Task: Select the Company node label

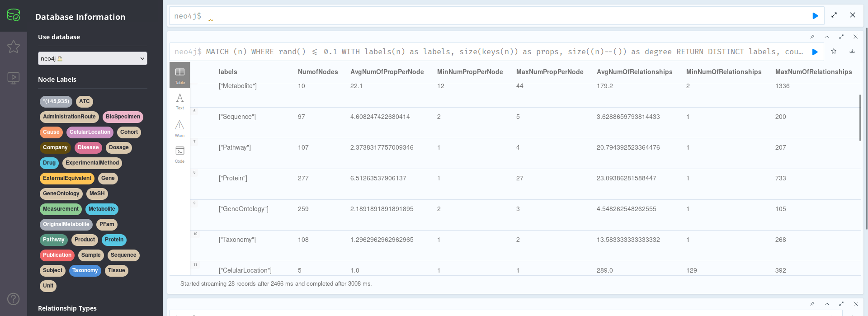Action: coord(55,148)
